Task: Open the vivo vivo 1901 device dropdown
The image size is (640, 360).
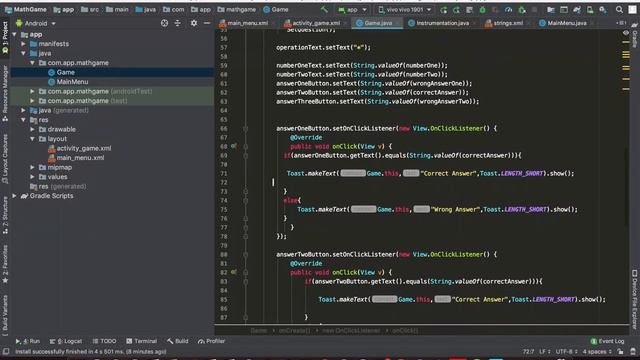Action: (x=404, y=9)
